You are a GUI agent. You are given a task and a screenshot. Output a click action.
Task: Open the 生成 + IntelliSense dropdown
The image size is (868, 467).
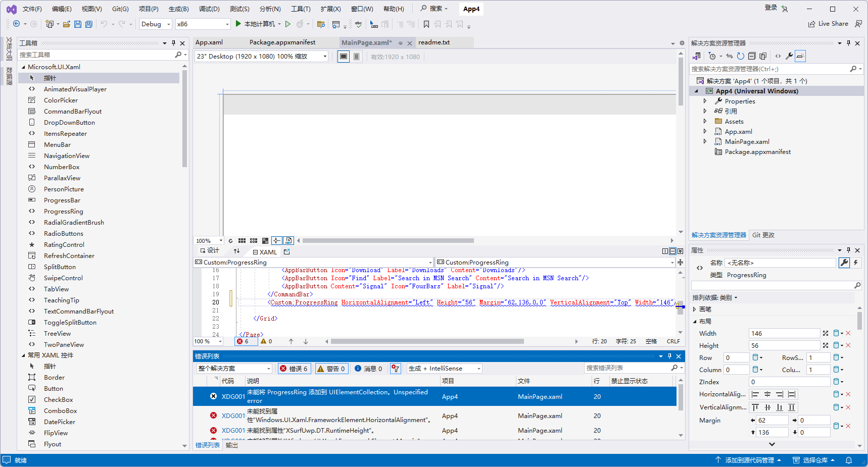[x=445, y=369]
